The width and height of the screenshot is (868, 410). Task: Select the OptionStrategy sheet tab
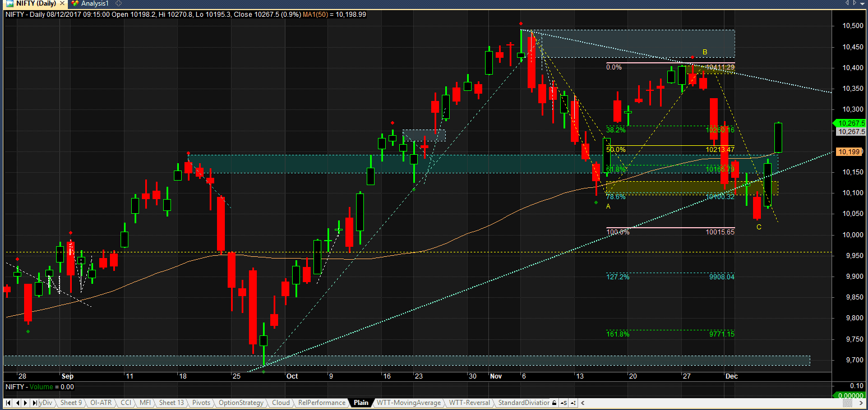241,403
